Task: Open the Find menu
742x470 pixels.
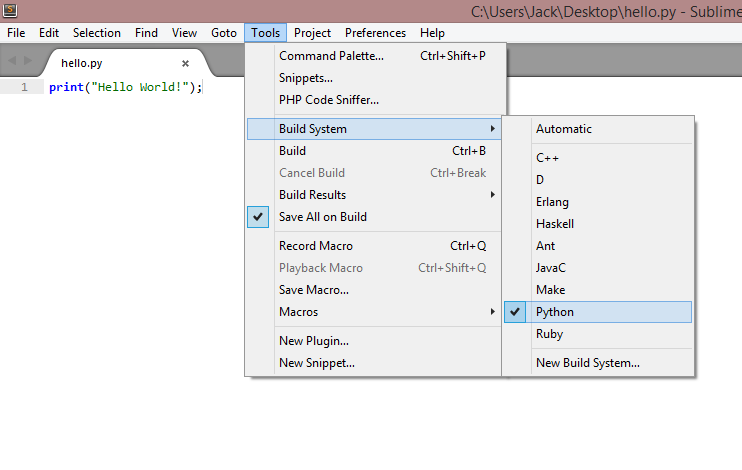Action: (146, 33)
